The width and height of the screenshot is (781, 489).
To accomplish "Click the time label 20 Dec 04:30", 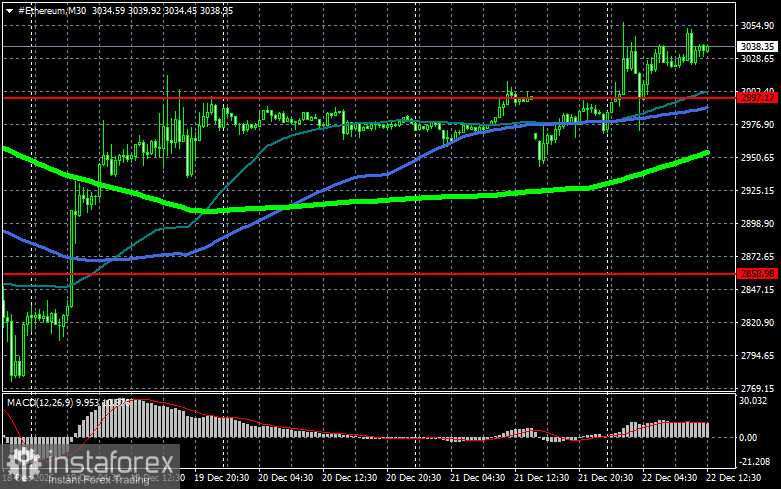I will 285,478.
